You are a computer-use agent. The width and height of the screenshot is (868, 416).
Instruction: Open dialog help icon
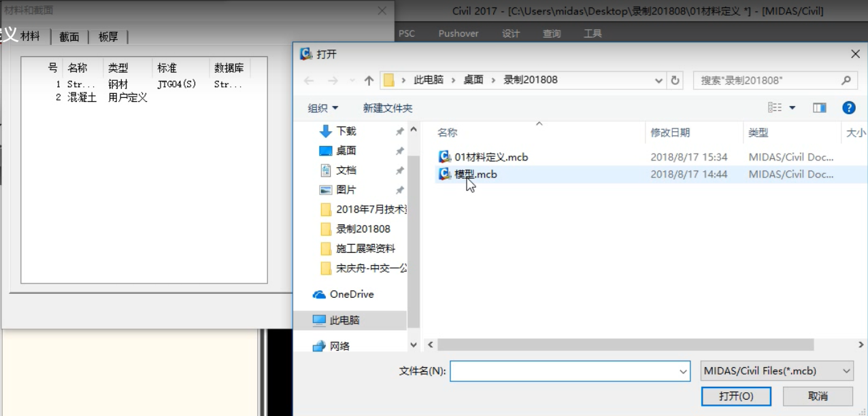pos(848,107)
